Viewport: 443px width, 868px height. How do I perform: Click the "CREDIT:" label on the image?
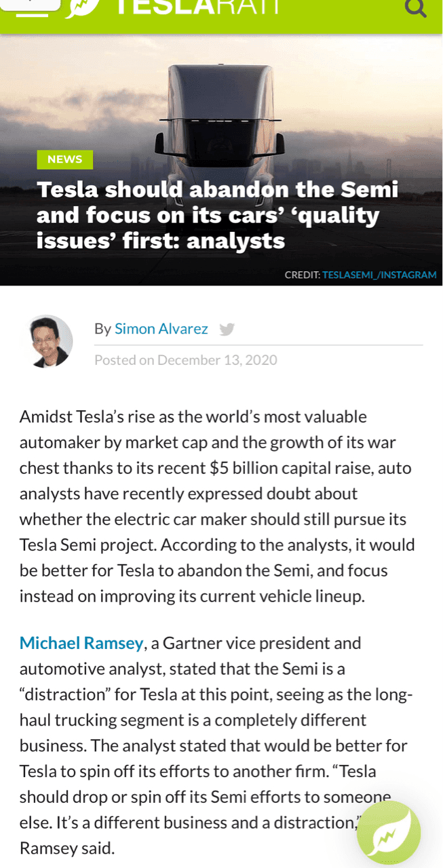point(302,275)
